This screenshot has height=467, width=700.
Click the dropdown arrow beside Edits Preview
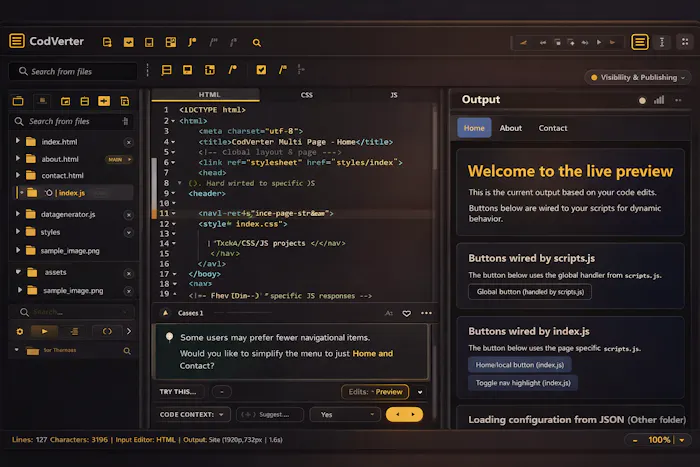point(420,392)
